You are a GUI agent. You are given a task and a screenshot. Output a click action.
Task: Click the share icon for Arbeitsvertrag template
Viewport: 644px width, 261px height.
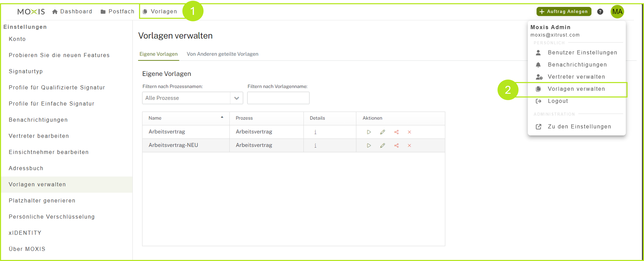coord(396,132)
